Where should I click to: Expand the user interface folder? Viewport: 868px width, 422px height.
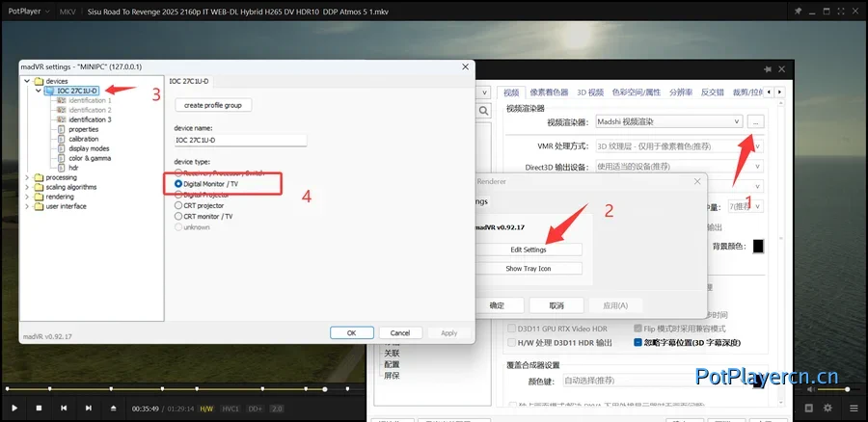(27, 206)
